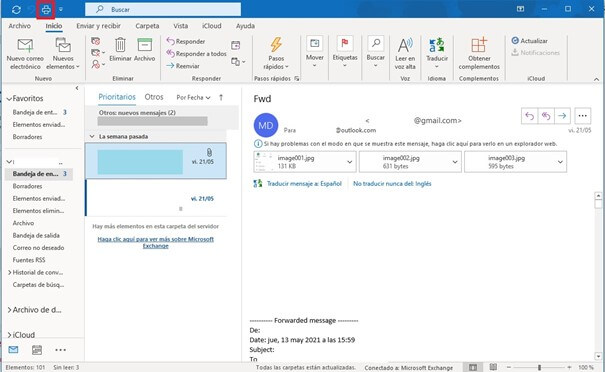This screenshot has width=605, height=372.
Task: Open Correo no deseado folder
Action: click(39, 248)
